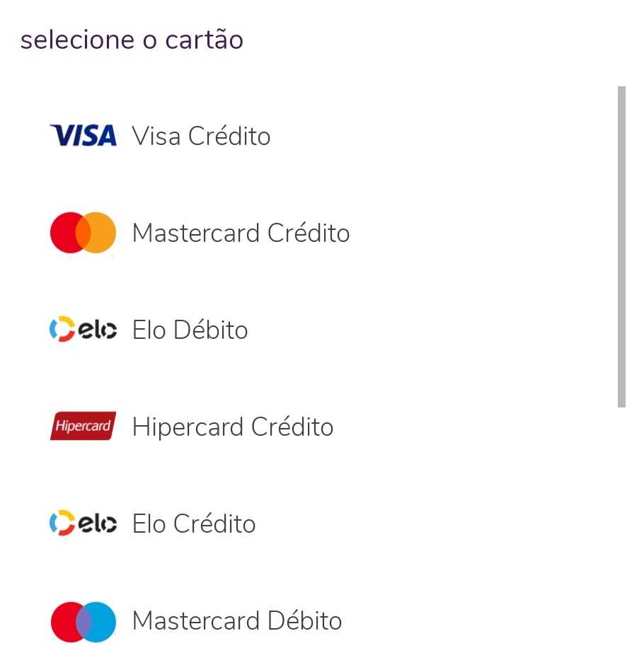Select the Hipercard Crédito text

tap(233, 427)
